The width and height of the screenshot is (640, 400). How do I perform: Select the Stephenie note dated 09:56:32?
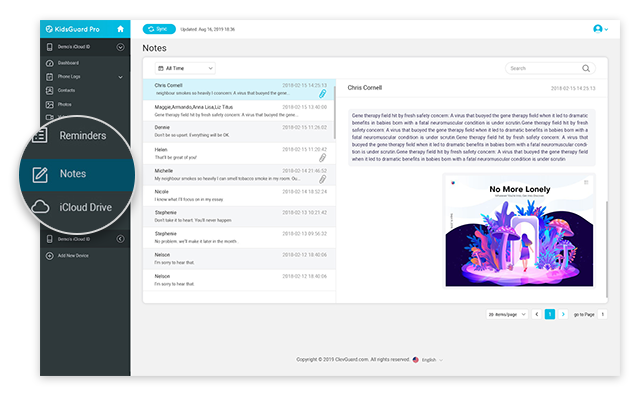[239, 238]
